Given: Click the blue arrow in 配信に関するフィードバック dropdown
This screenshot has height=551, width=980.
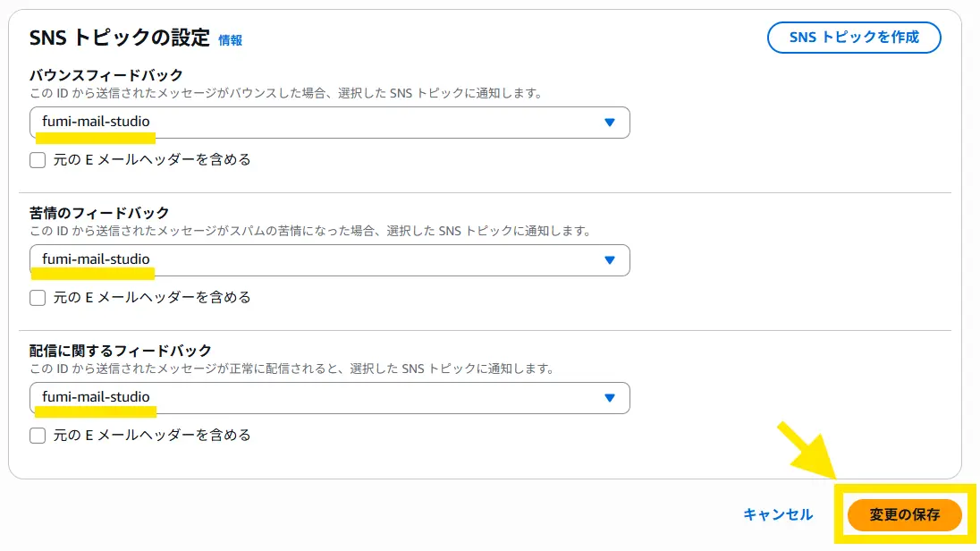Looking at the screenshot, I should point(610,398).
